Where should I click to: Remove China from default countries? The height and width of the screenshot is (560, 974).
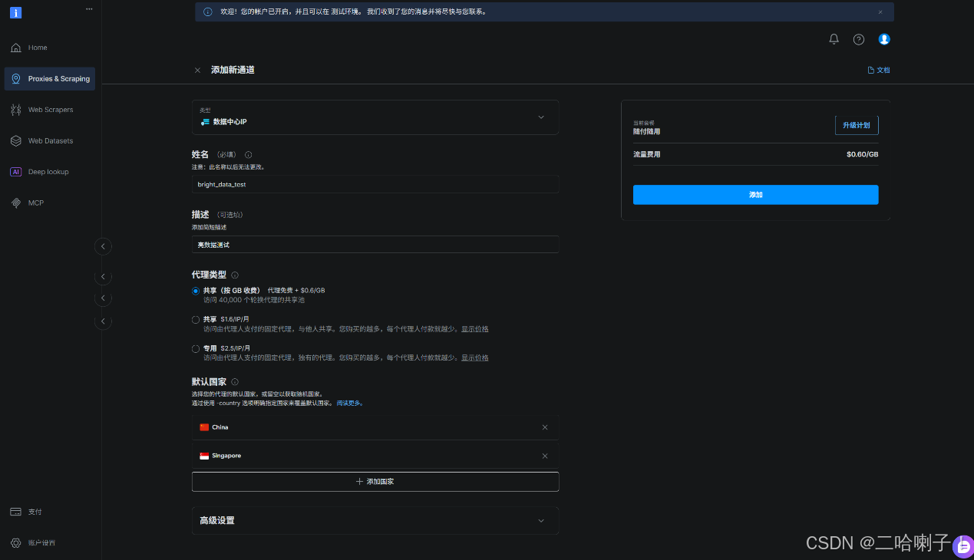coord(545,427)
